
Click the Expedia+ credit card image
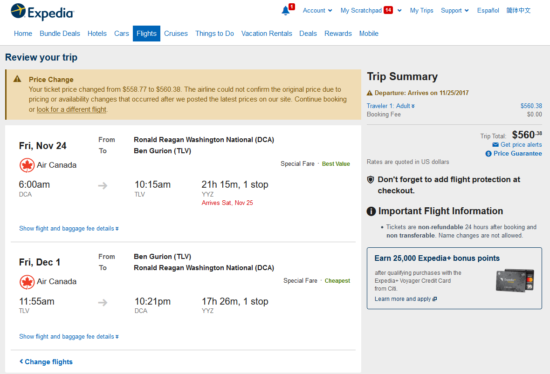pyautogui.click(x=515, y=280)
